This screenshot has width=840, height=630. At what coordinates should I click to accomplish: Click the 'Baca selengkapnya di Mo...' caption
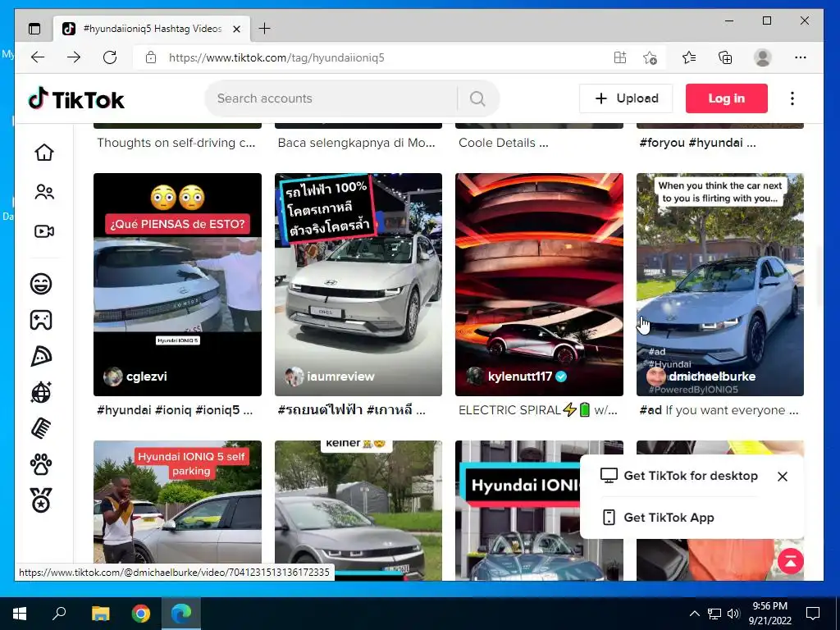pyautogui.click(x=356, y=143)
